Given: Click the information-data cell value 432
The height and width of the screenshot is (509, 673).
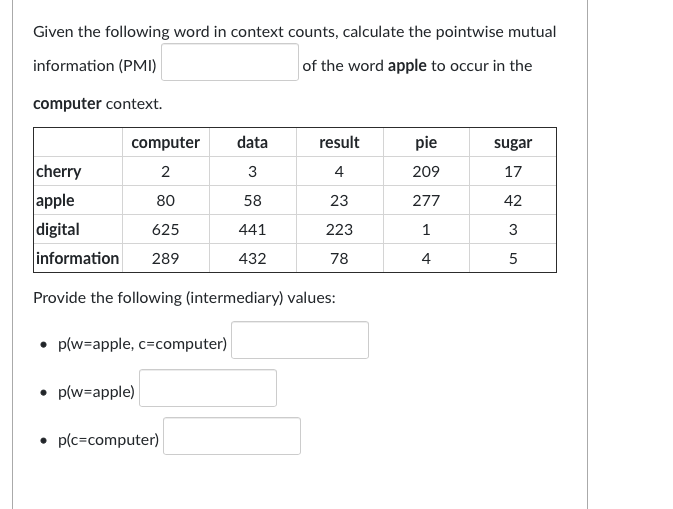Looking at the screenshot, I should (x=252, y=258).
